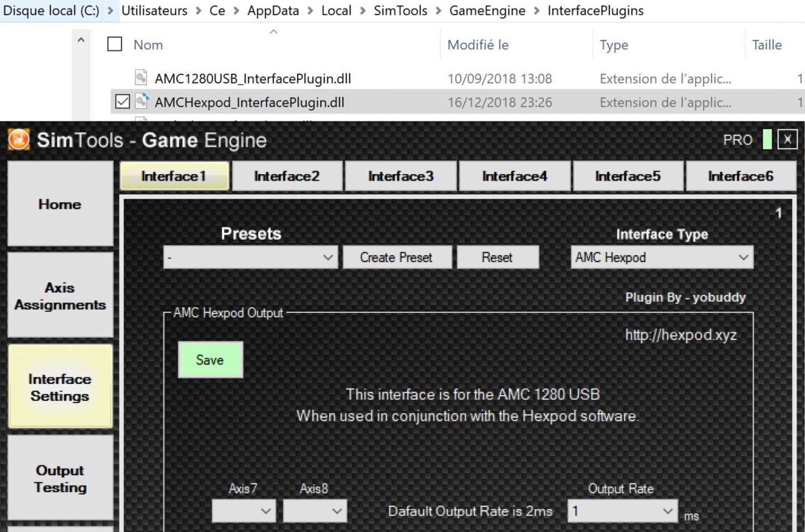
Task: Uncheck the AMCHexpod_InterfacePlugin.dll row checkbox
Action: click(x=122, y=102)
